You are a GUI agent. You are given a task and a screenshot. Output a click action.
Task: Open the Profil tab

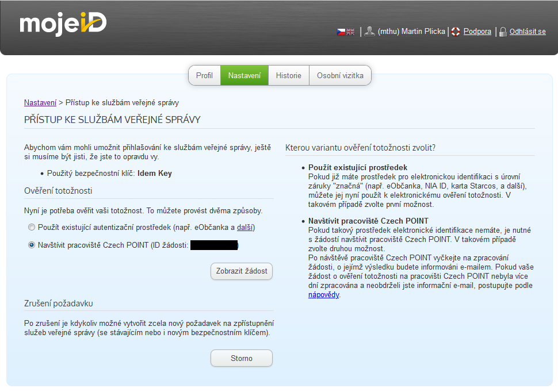click(x=204, y=75)
